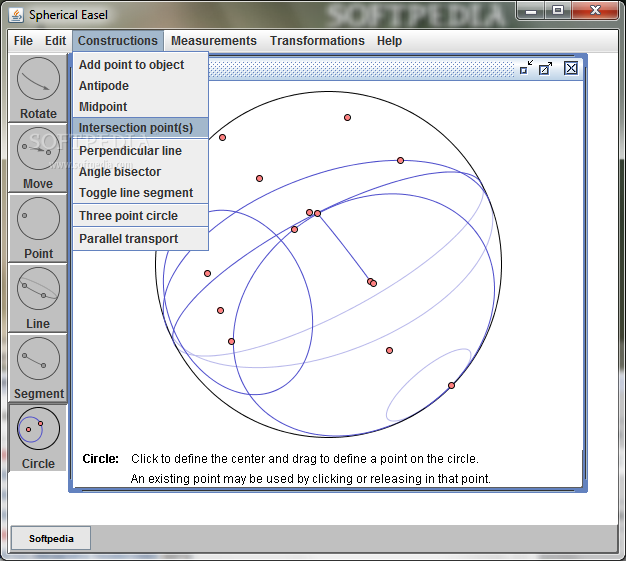Close the Constructions menu

pos(118,41)
